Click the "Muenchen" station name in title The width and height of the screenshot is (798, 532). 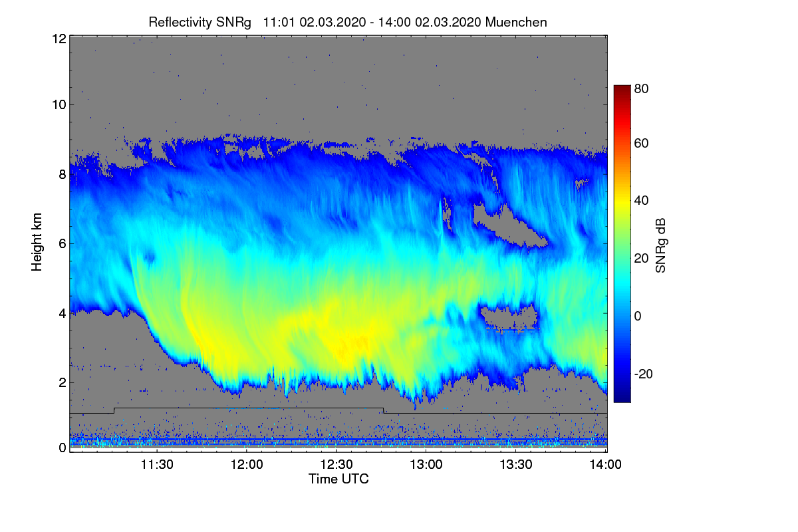516,22
